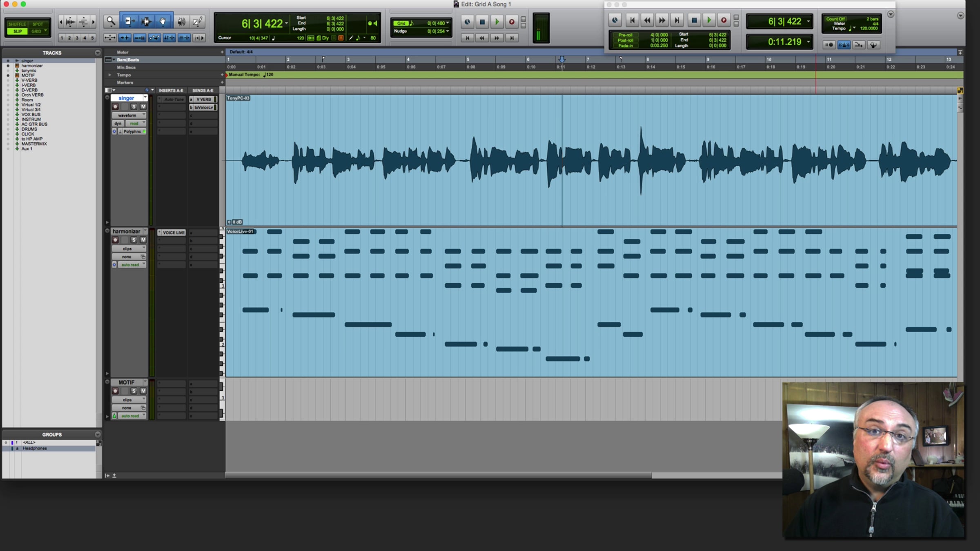Select the Trim tool
The width and height of the screenshot is (980, 551).
pyautogui.click(x=129, y=21)
